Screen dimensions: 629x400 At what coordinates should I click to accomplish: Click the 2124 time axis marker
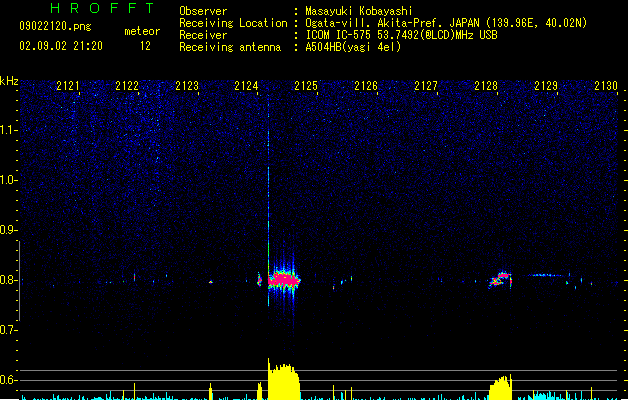(246, 85)
